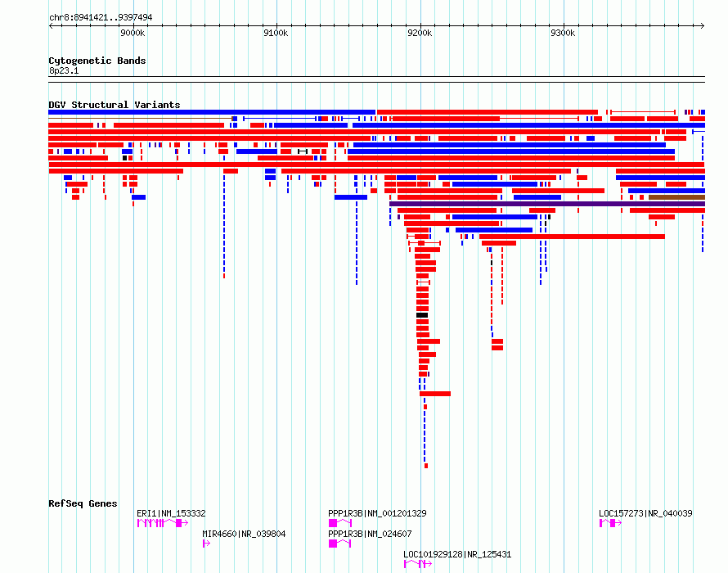This screenshot has height=573, width=728.
Task: Click the ERI1|NM_153332 gene label
Action: coord(171,513)
